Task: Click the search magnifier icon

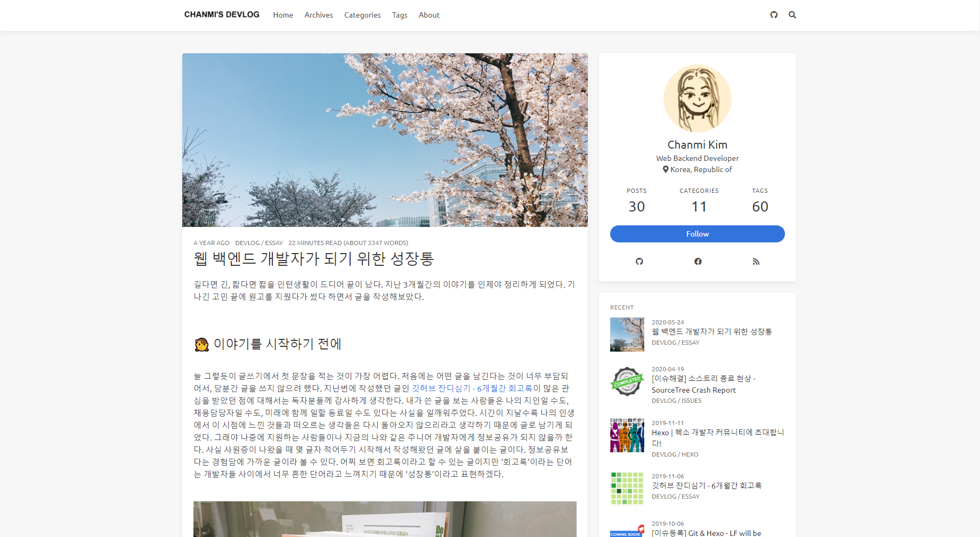Action: point(792,15)
